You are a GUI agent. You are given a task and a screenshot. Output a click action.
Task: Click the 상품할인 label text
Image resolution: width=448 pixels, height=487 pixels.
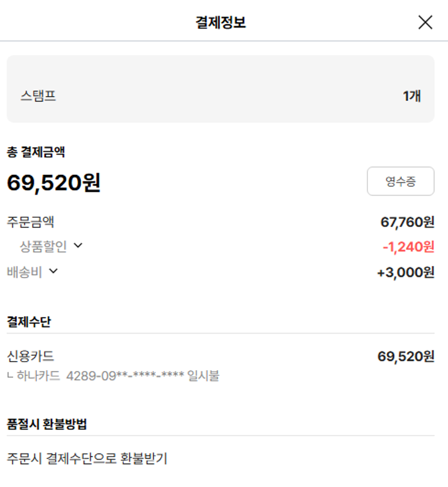pos(44,246)
